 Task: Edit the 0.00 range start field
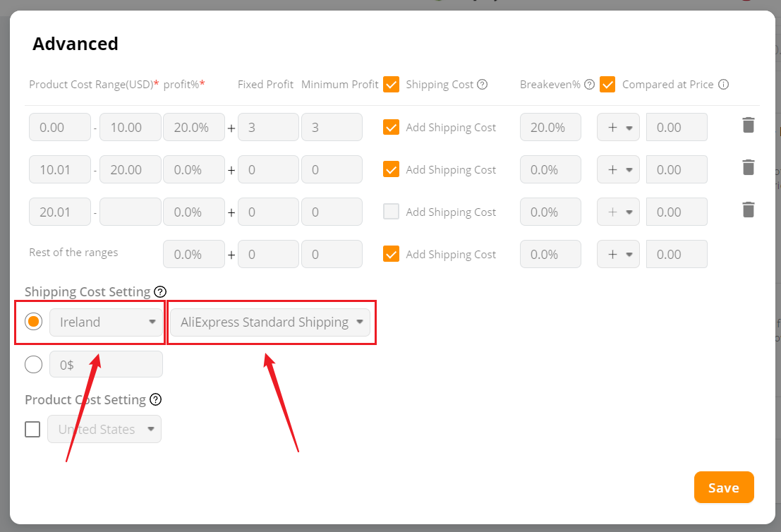60,127
